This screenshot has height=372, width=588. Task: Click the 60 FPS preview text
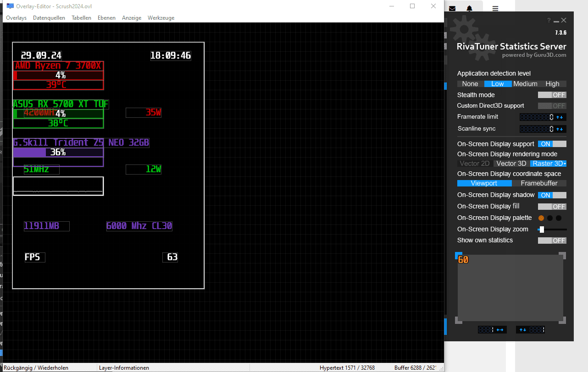[x=463, y=260]
